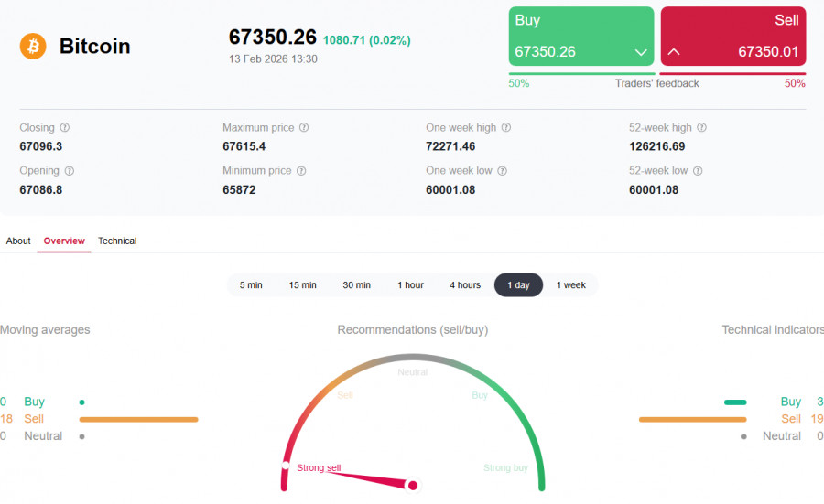
Task: Click the current price 67350.26 heading
Action: point(273,38)
